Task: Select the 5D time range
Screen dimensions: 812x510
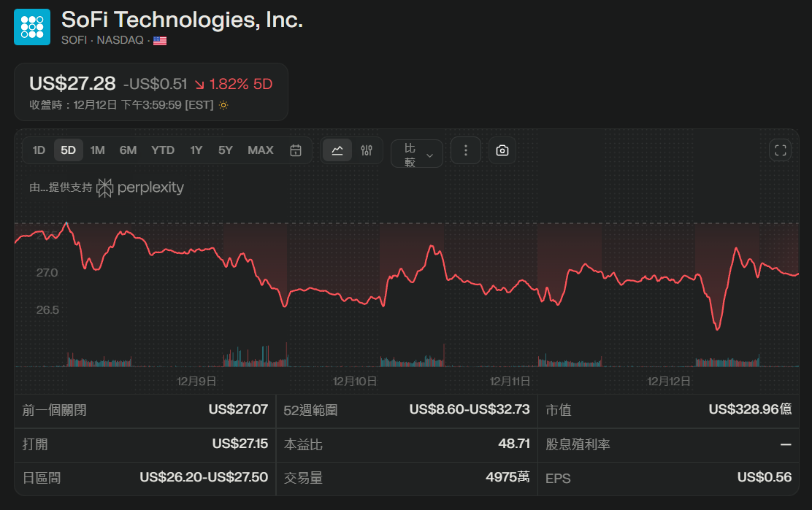Action: click(x=69, y=150)
